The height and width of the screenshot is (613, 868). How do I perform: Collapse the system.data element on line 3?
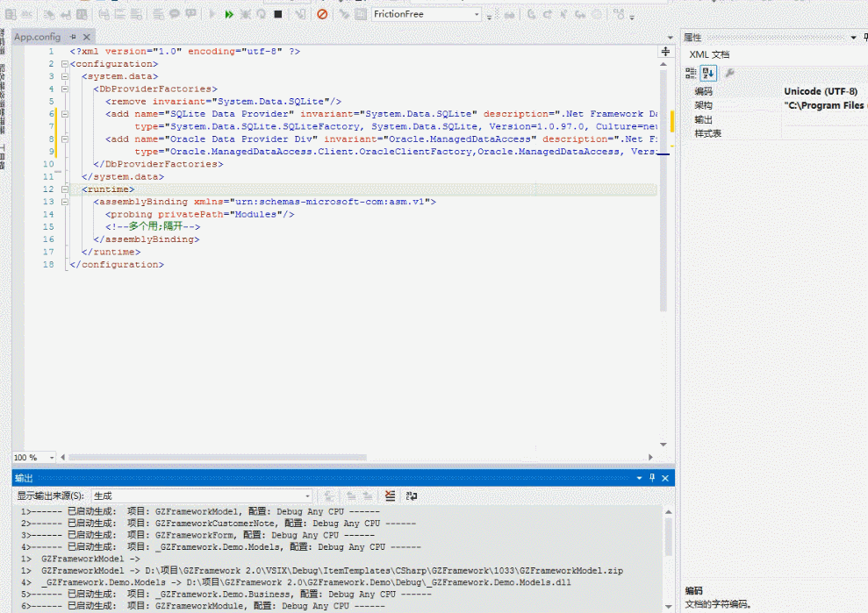click(65, 76)
